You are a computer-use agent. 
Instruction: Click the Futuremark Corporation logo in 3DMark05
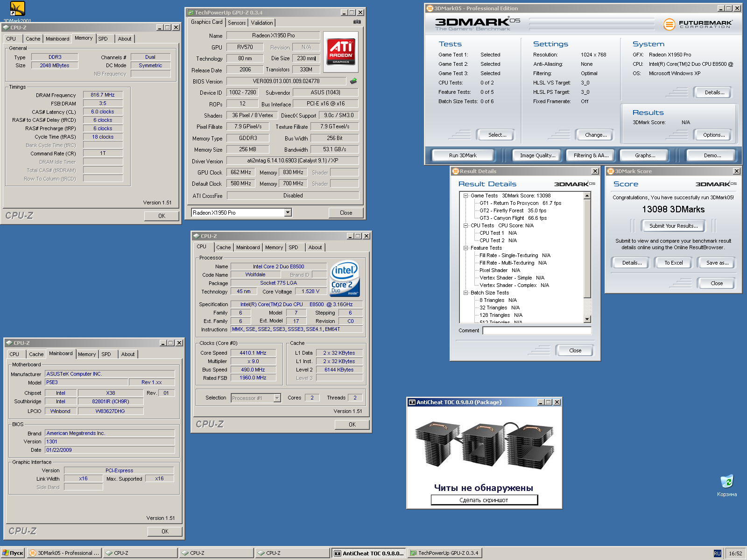pyautogui.click(x=698, y=24)
